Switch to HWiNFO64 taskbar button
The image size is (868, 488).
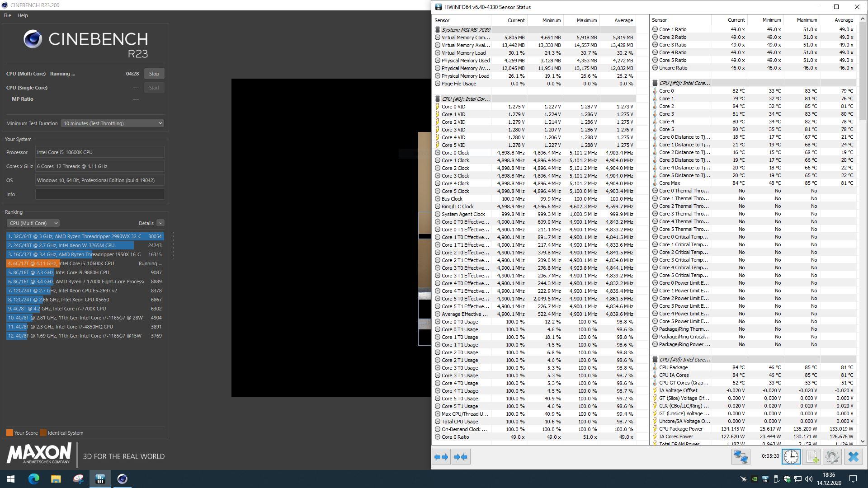pos(100,479)
